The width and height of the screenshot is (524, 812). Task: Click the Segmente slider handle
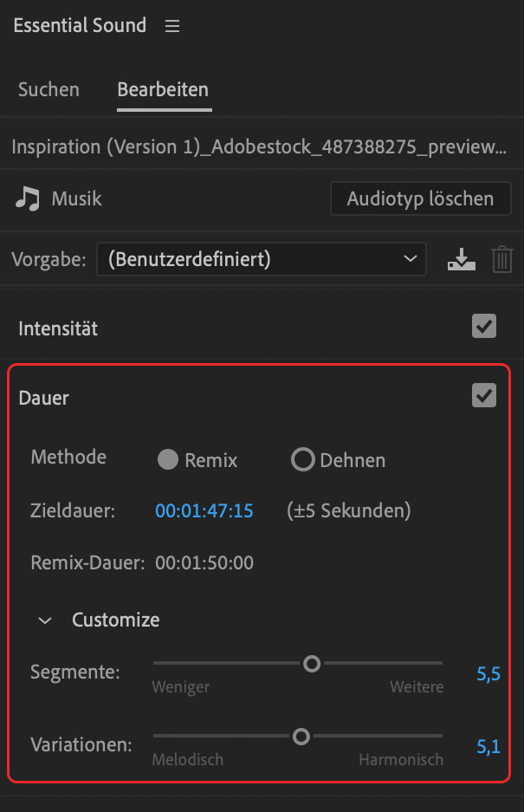click(312, 663)
